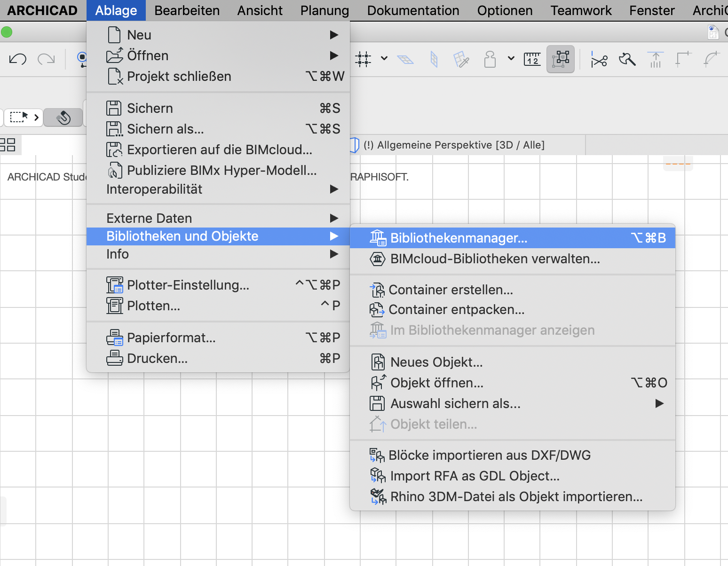Select Import RFA as GDL Object...
Image resolution: width=728 pixels, height=566 pixels.
(x=513, y=476)
